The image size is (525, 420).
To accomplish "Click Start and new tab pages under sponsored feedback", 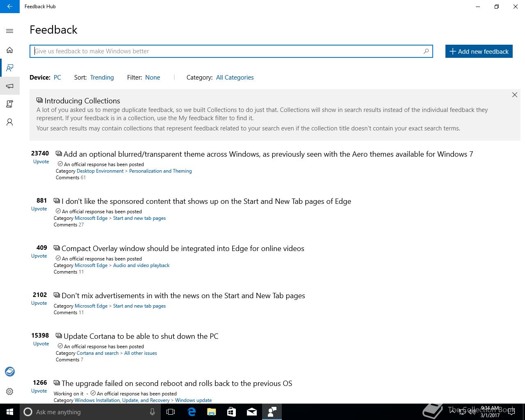I will tap(139, 218).
